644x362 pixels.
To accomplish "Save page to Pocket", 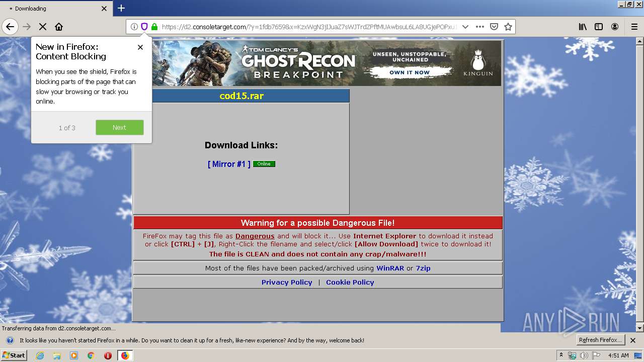I will [494, 27].
